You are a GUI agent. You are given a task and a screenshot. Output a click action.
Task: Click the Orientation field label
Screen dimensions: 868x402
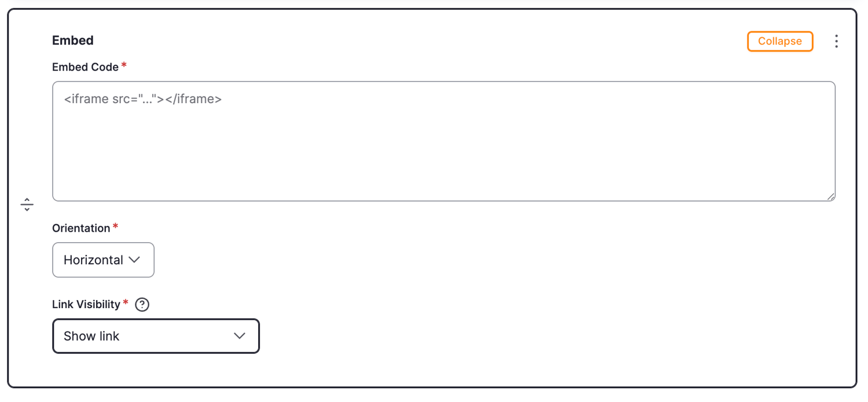(81, 228)
